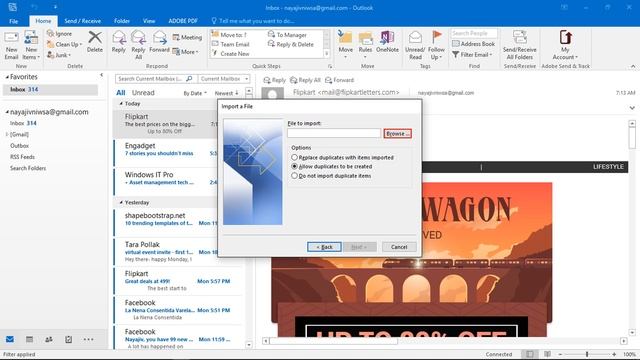Viewport: 640px width, 360px height.
Task: Switch to the Send / Receive tab
Action: pos(82,21)
